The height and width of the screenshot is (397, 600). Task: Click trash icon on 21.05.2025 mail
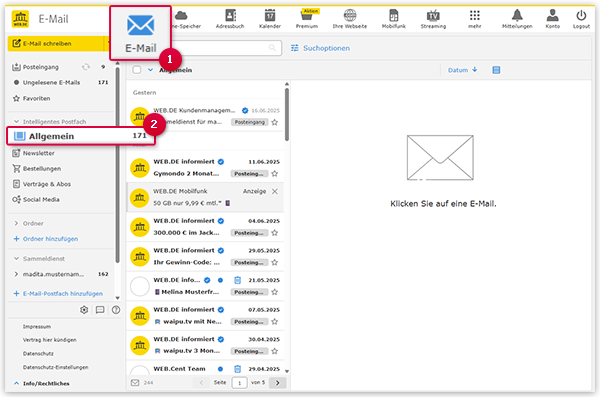pos(237,280)
